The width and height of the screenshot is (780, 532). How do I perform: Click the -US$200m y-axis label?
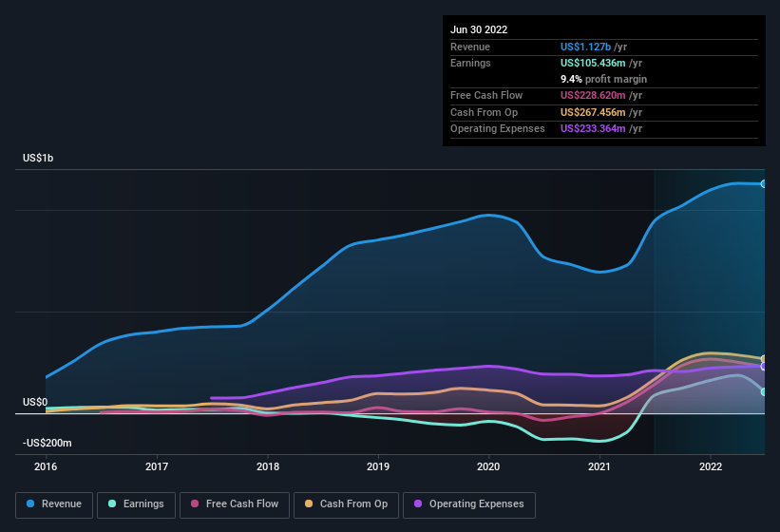[x=48, y=443]
